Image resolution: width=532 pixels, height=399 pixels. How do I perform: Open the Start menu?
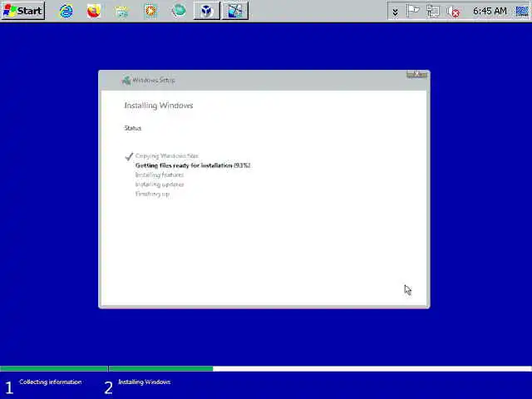pyautogui.click(x=23, y=11)
